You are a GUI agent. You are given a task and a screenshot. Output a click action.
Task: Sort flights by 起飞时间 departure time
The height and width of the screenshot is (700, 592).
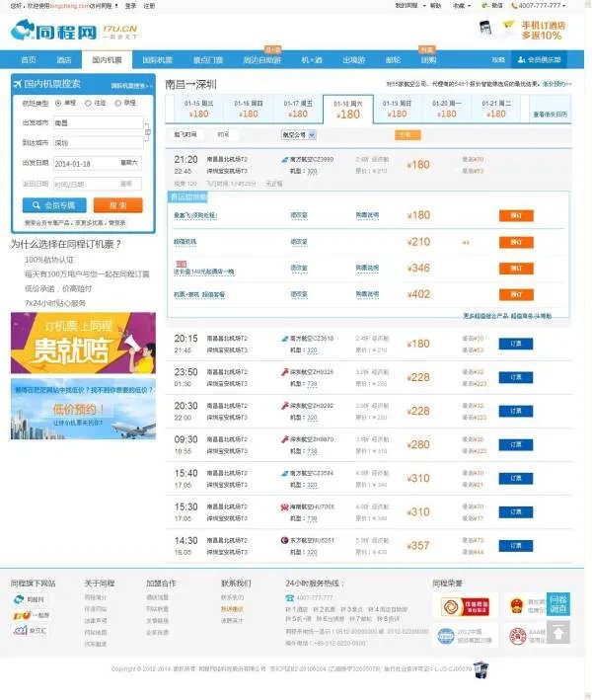click(x=185, y=134)
